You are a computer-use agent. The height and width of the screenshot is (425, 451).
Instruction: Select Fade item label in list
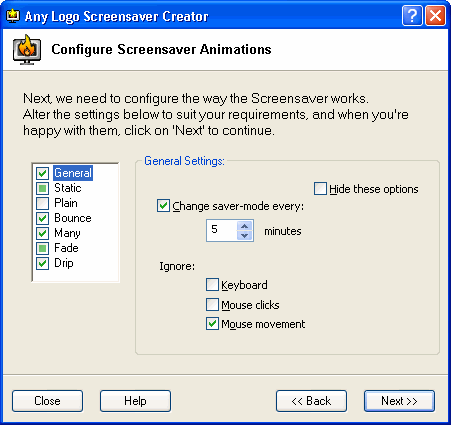(x=66, y=248)
